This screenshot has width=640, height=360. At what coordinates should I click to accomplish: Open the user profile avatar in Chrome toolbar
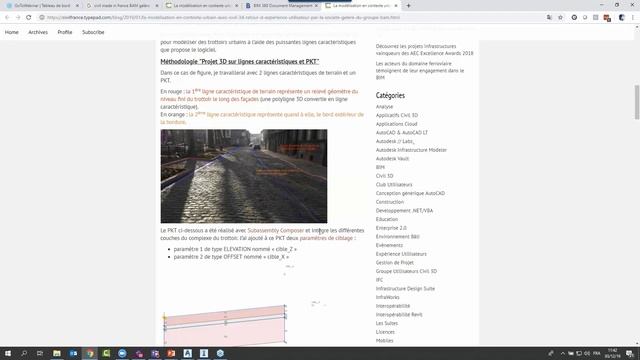622,18
